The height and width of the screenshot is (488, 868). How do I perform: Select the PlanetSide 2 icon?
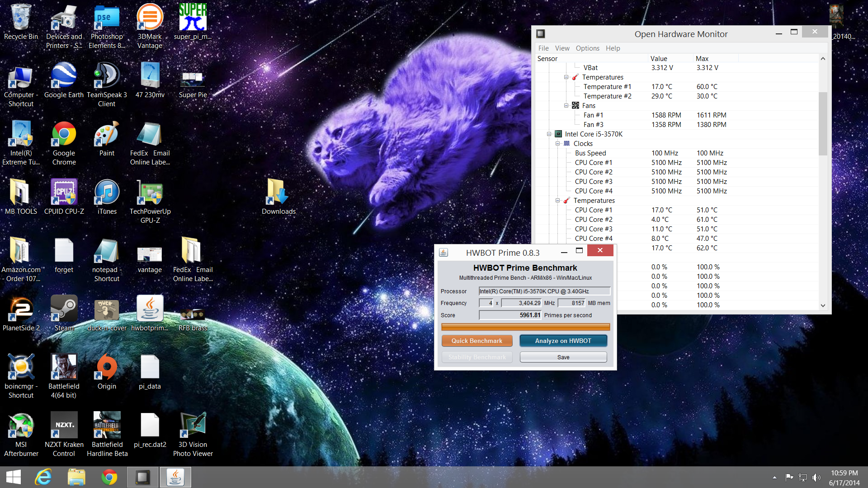(21, 313)
